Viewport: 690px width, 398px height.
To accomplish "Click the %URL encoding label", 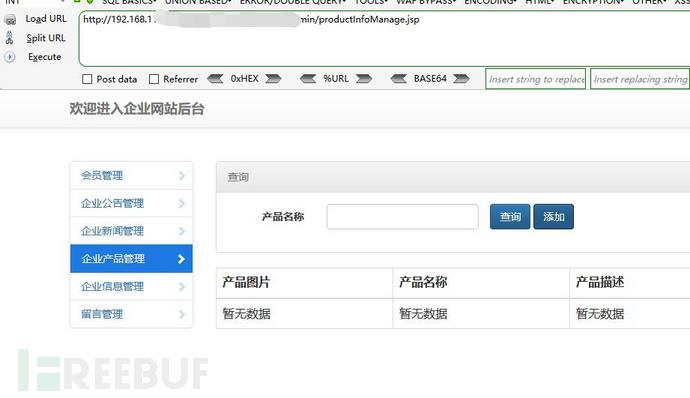I will coord(336,79).
